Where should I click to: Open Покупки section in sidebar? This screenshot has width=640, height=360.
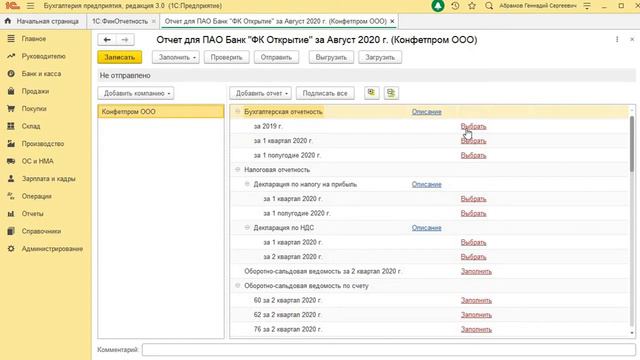tap(34, 109)
